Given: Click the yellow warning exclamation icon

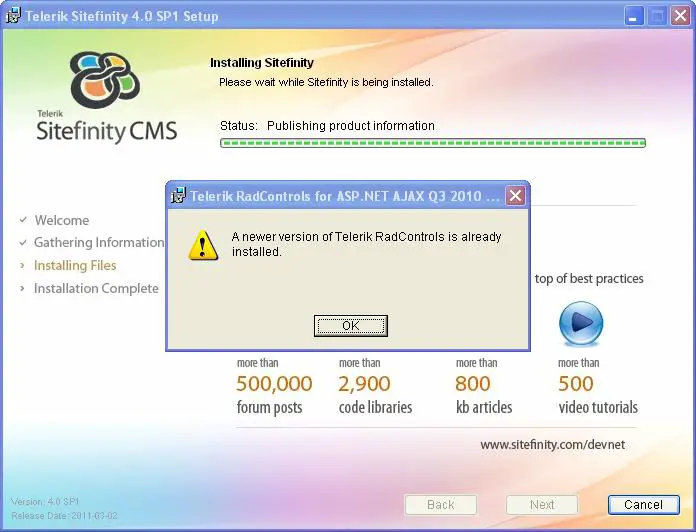Looking at the screenshot, I should pos(203,245).
